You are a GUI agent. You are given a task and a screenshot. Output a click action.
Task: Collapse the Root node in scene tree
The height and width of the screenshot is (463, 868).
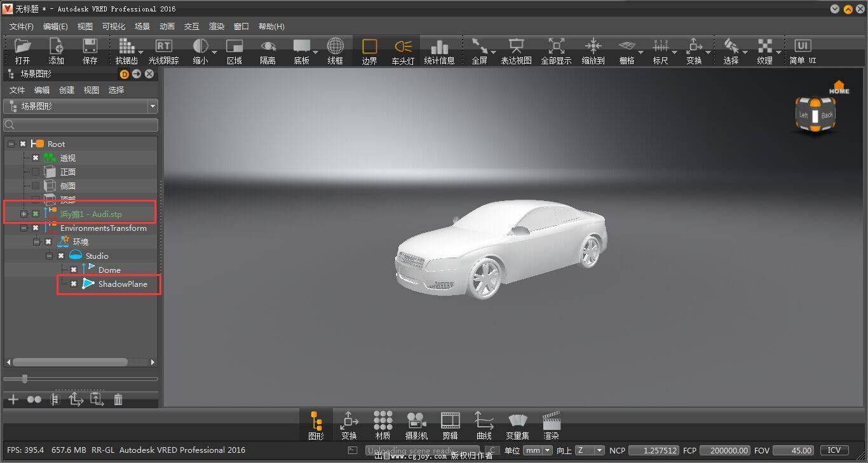pyautogui.click(x=11, y=144)
